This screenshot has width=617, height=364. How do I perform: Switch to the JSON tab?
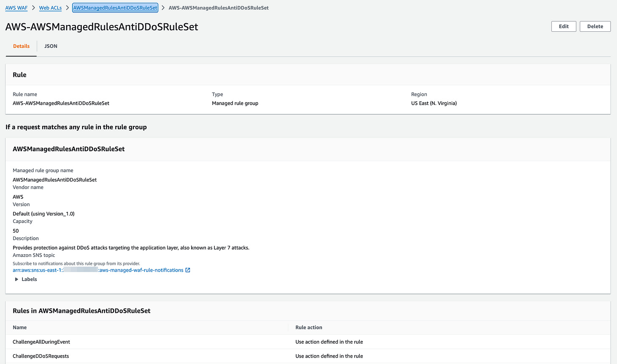click(x=51, y=46)
